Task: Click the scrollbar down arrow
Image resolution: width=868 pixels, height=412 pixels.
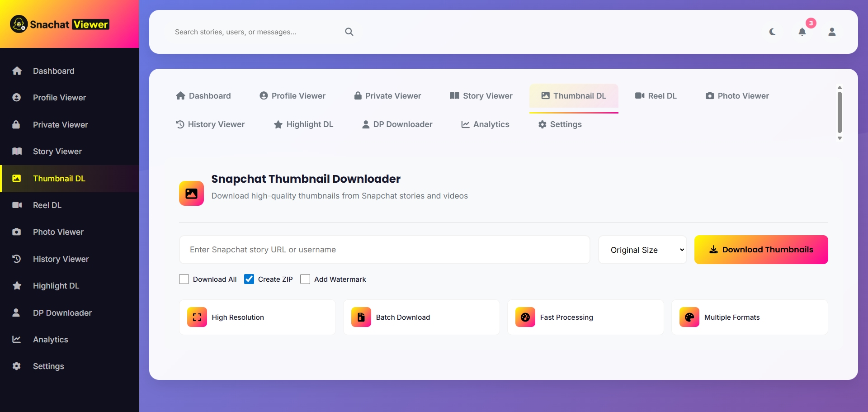Action: 840,138
